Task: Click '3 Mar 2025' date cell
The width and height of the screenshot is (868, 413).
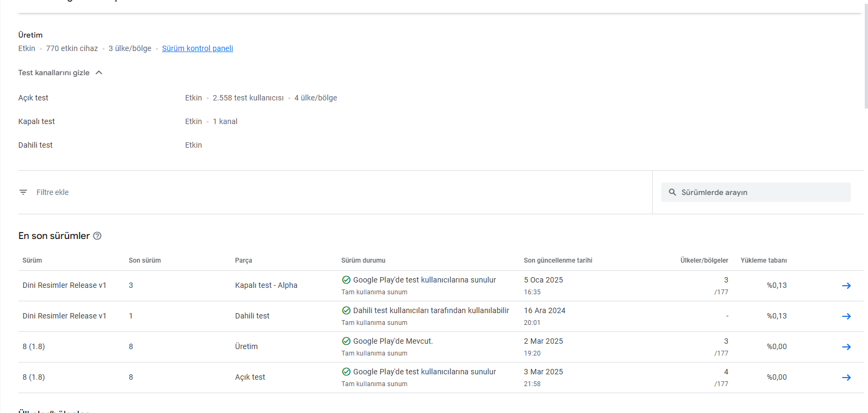Action: (x=543, y=372)
